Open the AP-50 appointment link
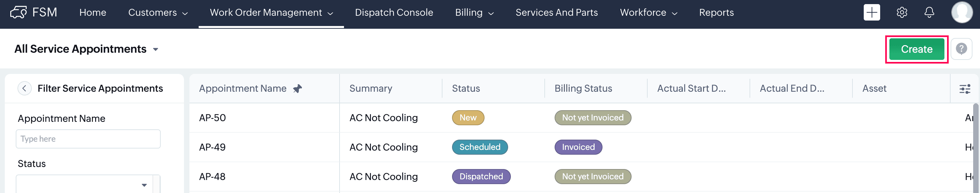Image resolution: width=980 pixels, height=193 pixels. point(212,118)
